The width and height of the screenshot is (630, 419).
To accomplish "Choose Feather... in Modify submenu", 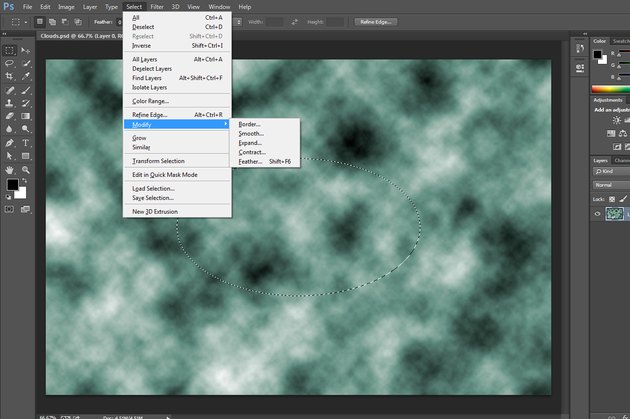I will point(265,161).
